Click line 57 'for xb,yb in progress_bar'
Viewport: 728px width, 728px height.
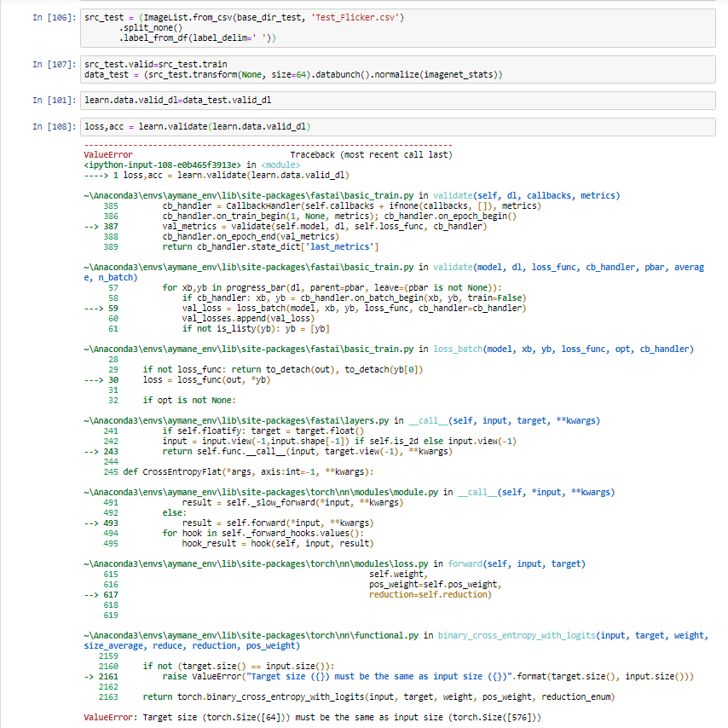click(x=305, y=288)
